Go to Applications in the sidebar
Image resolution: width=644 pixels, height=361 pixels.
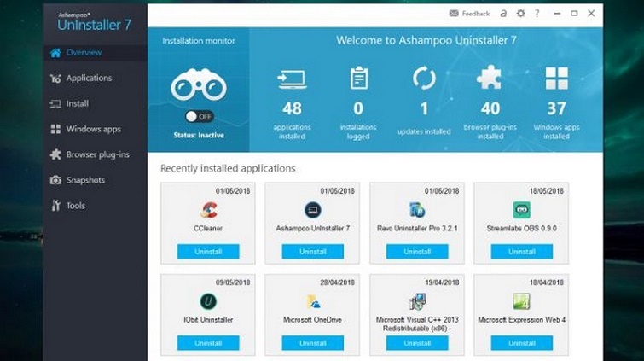point(89,78)
